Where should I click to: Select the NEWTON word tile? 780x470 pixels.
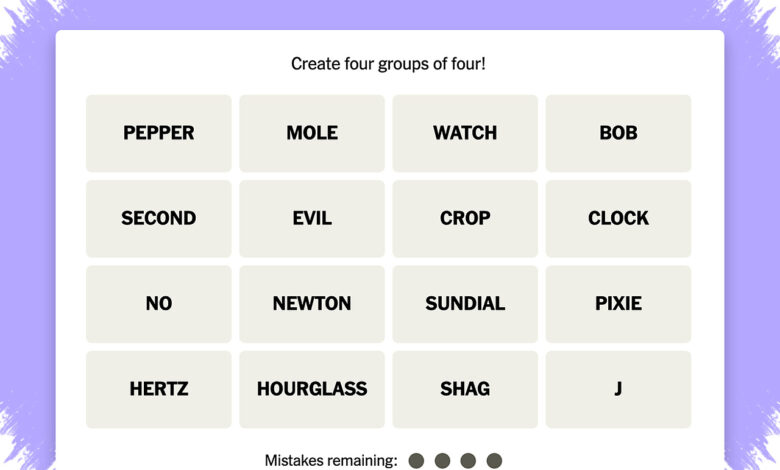click(312, 304)
